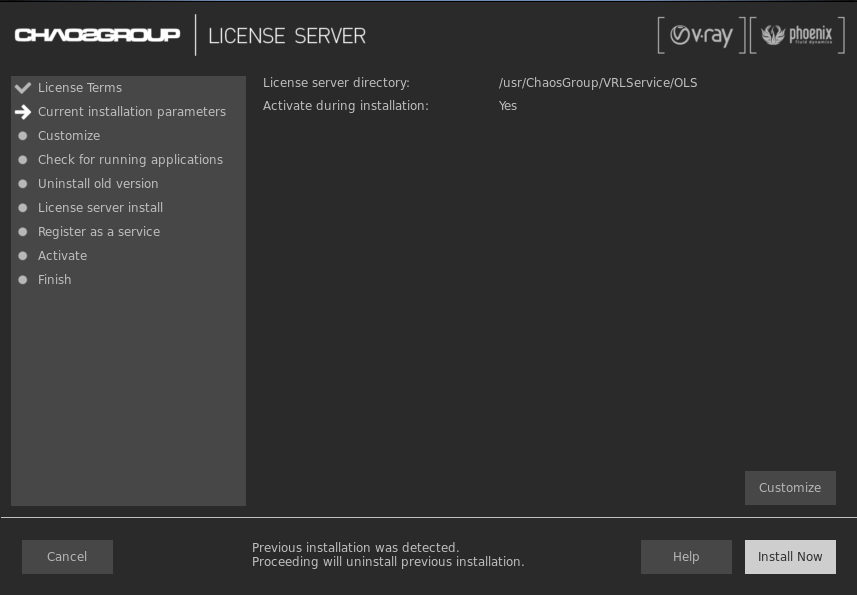Click the V-Ray logo
This screenshot has height=595, width=857.
[x=701, y=36]
